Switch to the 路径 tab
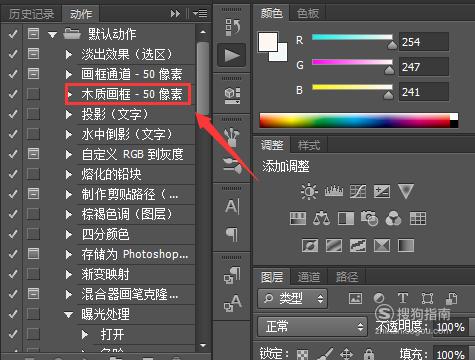Viewport: 475px width, 360px height. click(347, 277)
